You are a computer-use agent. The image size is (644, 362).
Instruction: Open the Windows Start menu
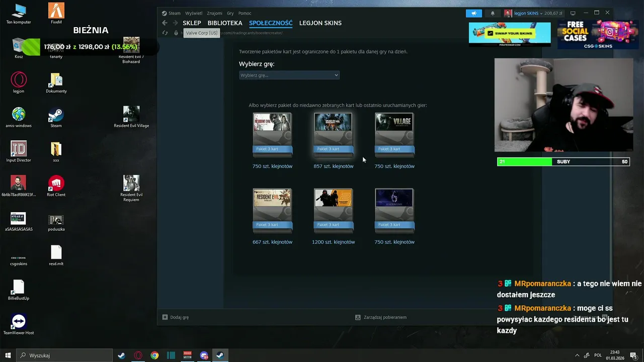click(x=8, y=355)
